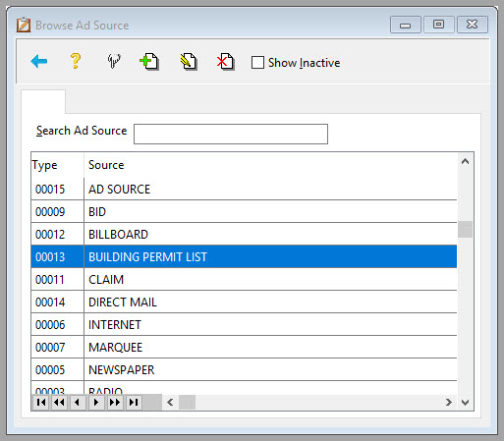Go to previous record arrow

78,402
